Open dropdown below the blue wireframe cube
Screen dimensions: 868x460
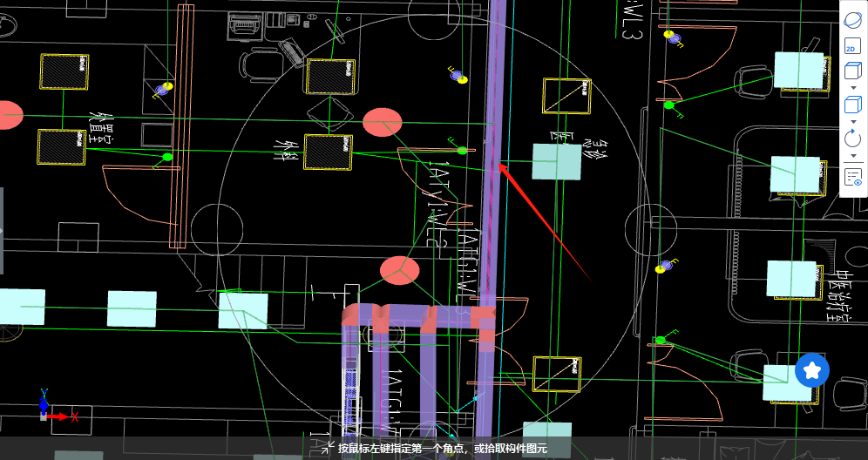pos(852,122)
